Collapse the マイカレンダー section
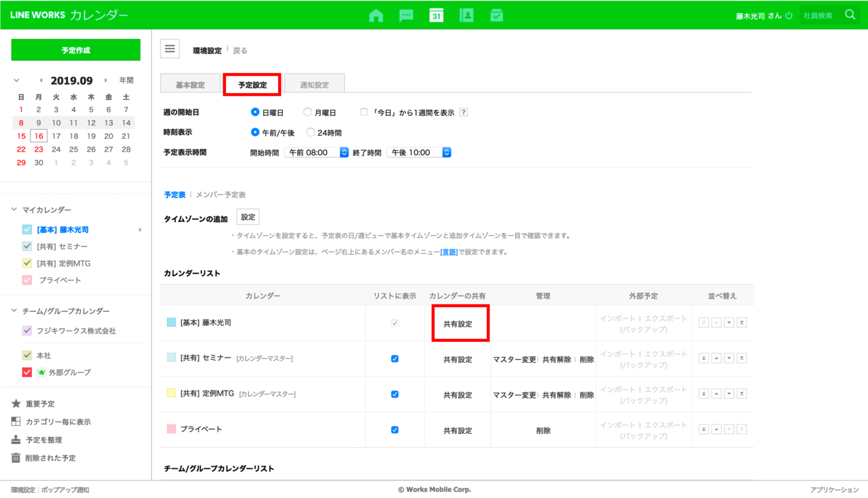Image resolution: width=868 pixels, height=498 pixels. 14,210
